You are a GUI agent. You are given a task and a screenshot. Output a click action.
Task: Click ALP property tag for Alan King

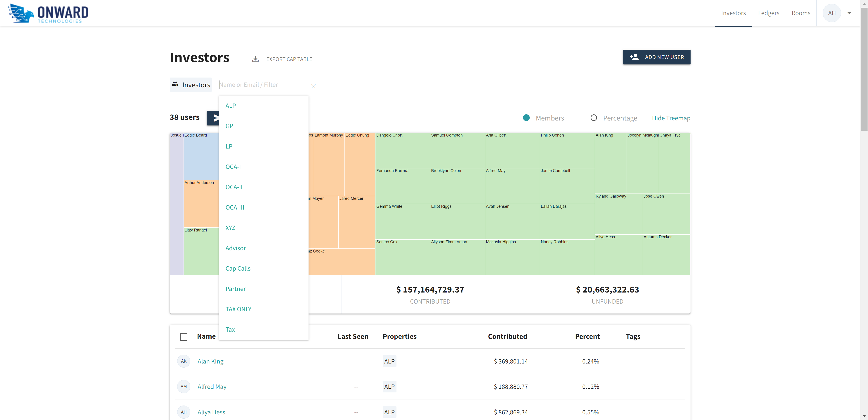point(389,361)
